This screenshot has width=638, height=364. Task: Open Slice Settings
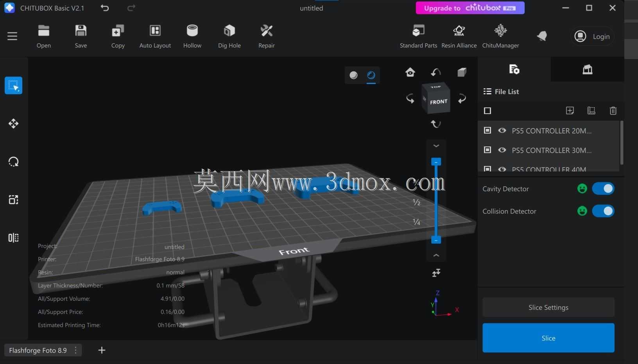click(x=548, y=307)
